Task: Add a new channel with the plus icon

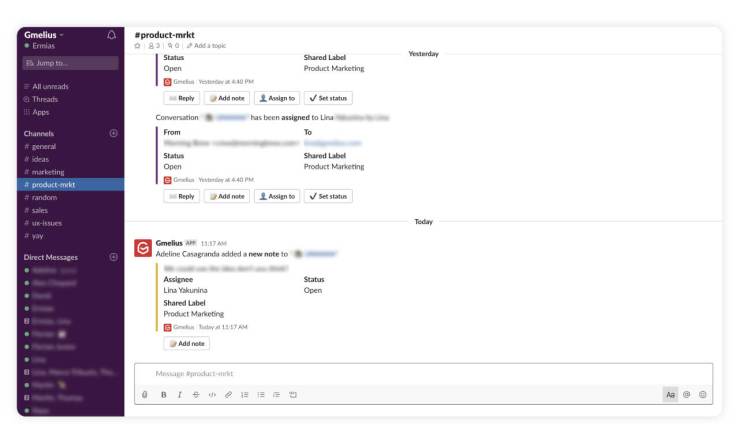Action: click(x=114, y=133)
